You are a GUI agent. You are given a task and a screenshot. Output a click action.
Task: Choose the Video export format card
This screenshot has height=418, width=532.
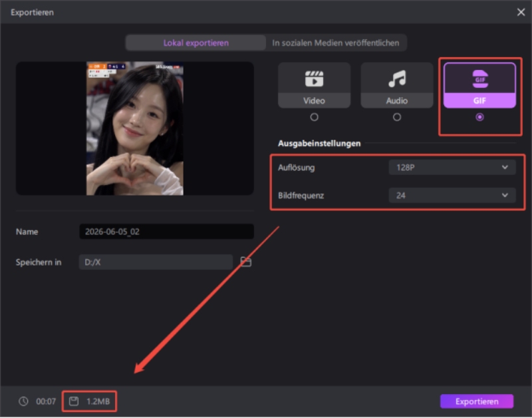(314, 85)
